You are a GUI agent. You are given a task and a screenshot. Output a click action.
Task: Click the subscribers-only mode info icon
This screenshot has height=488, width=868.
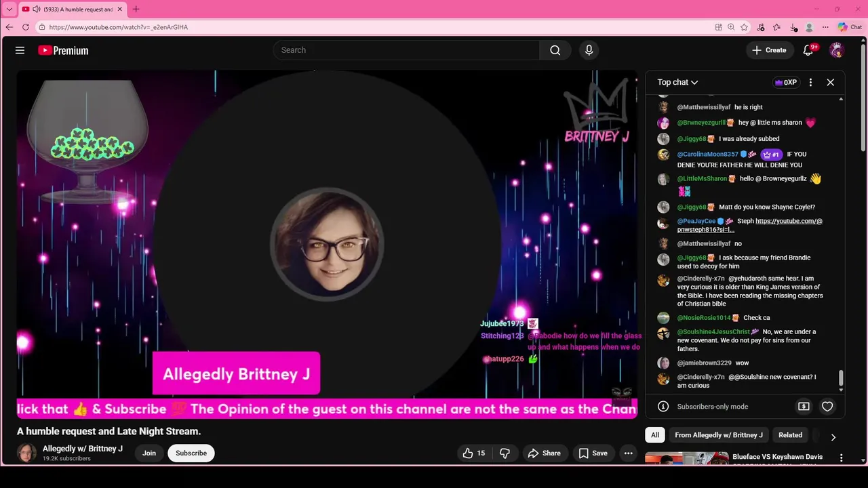point(663,407)
